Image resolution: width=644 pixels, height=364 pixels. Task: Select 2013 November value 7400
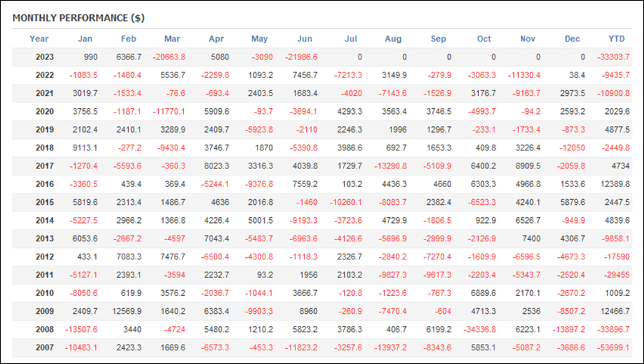(x=532, y=239)
